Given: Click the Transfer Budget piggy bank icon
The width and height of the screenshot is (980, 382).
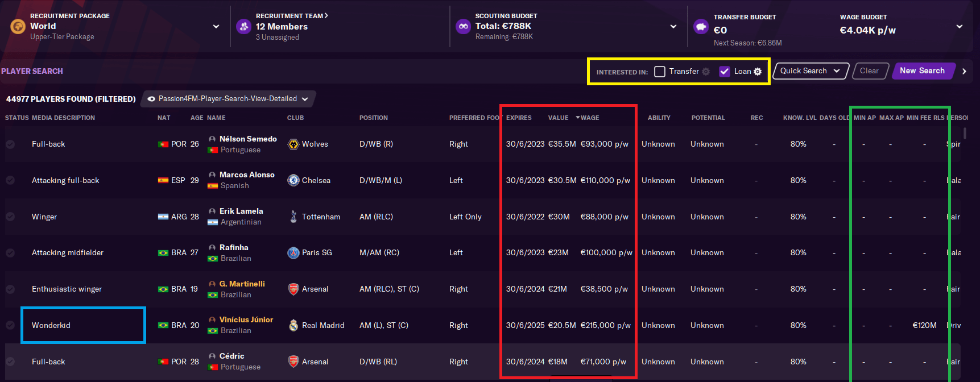Looking at the screenshot, I should click(x=701, y=26).
